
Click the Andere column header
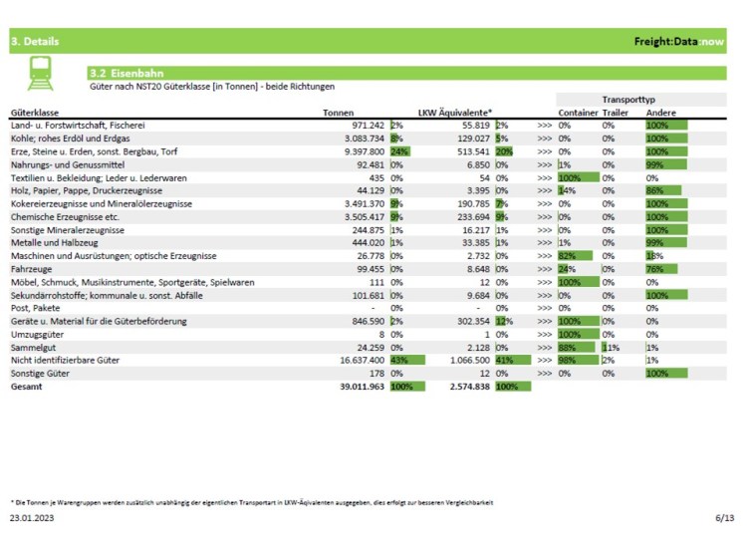click(x=660, y=113)
